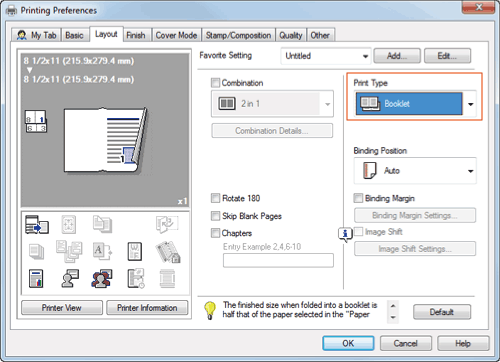Open the Basic tab
The height and width of the screenshot is (362, 500).
(74, 35)
